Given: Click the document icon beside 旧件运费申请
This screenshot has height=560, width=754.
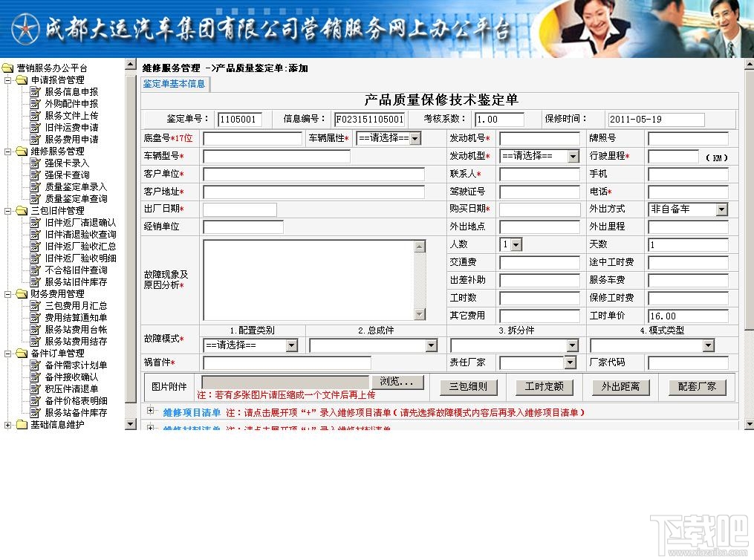Looking at the screenshot, I should [x=35, y=128].
